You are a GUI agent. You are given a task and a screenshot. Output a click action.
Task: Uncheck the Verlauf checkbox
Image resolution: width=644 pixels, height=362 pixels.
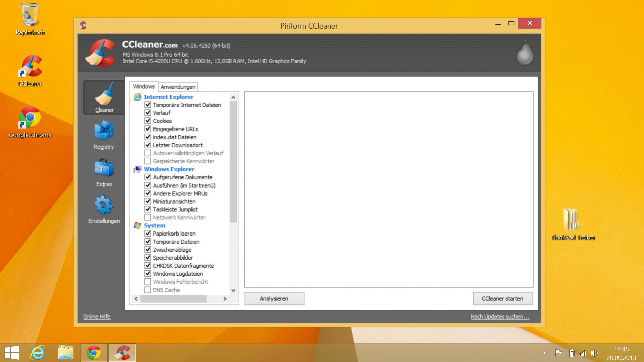[148, 113]
